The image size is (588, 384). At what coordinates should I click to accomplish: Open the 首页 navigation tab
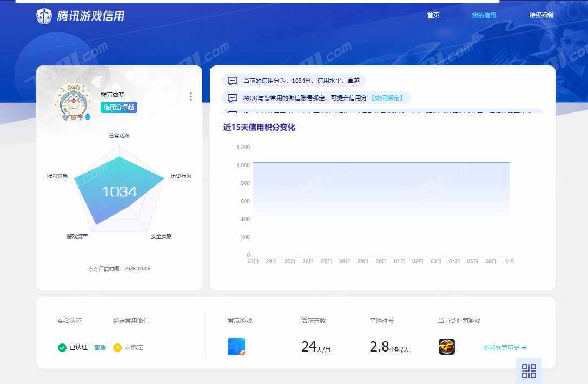[x=433, y=15]
